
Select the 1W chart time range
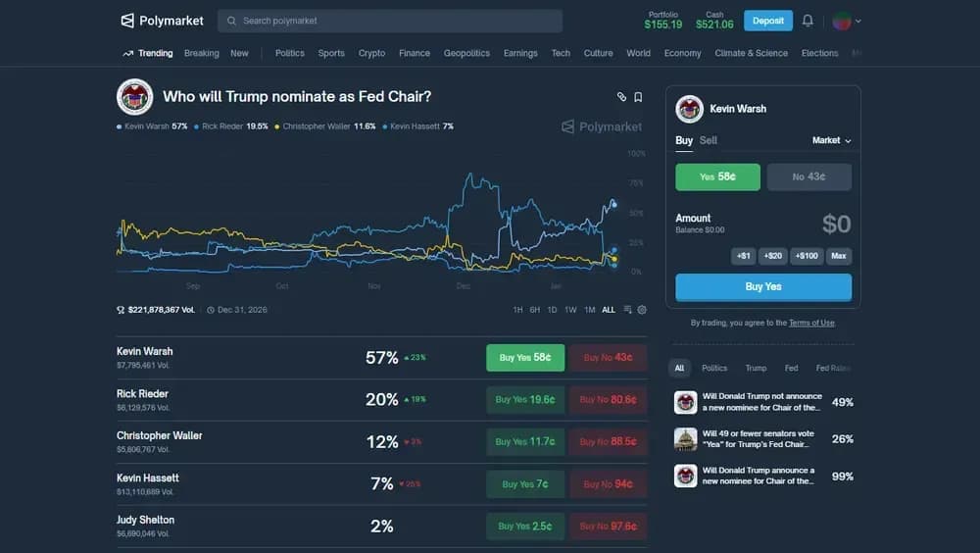coord(570,310)
